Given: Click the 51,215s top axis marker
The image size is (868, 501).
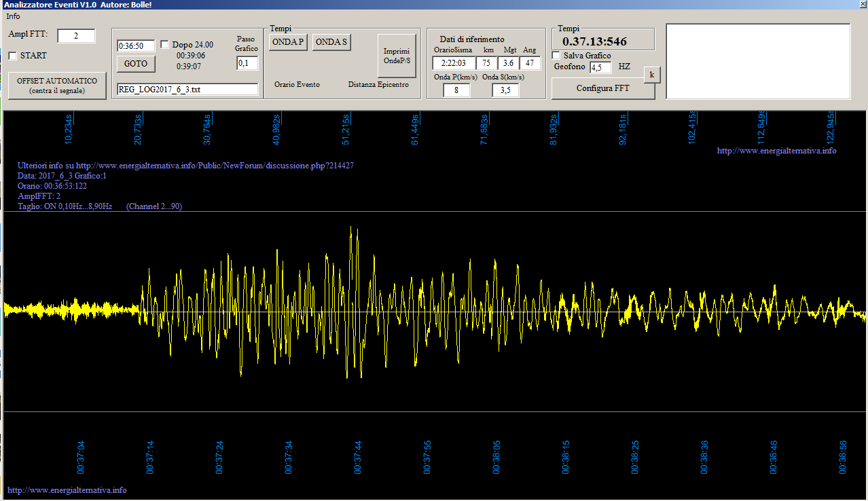Looking at the screenshot, I should click(346, 129).
